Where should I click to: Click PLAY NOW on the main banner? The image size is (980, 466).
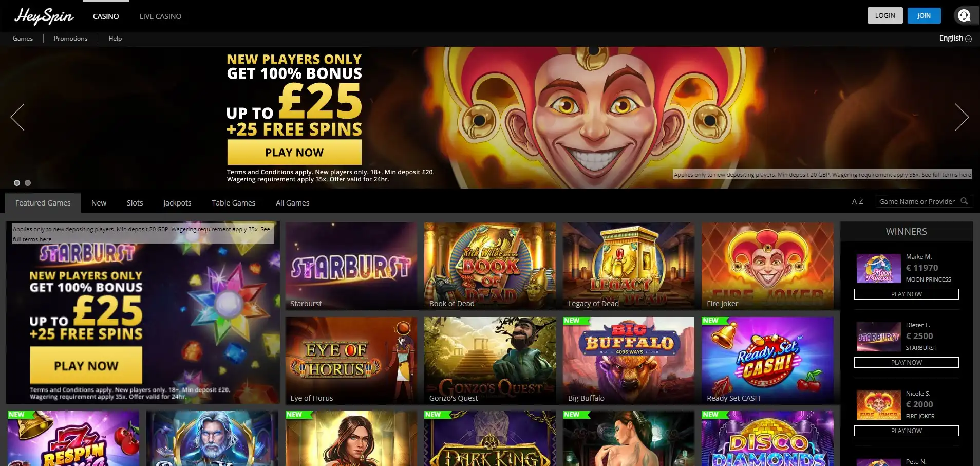(294, 153)
